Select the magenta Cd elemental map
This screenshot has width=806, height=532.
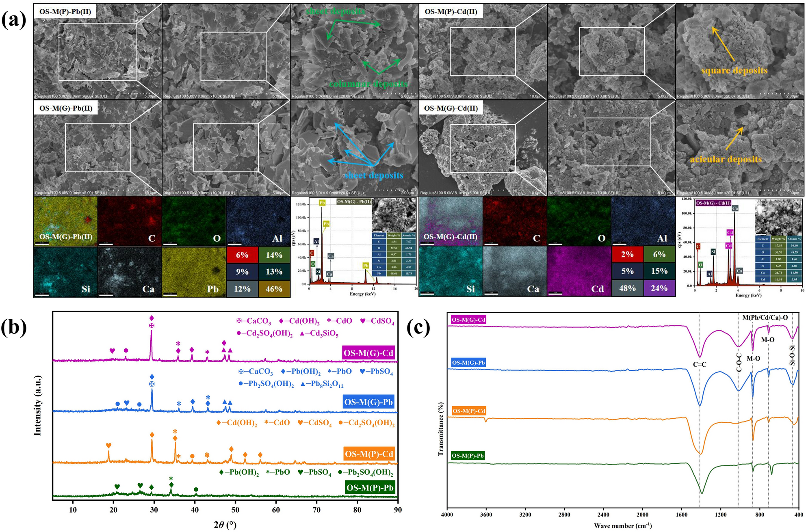(578, 272)
